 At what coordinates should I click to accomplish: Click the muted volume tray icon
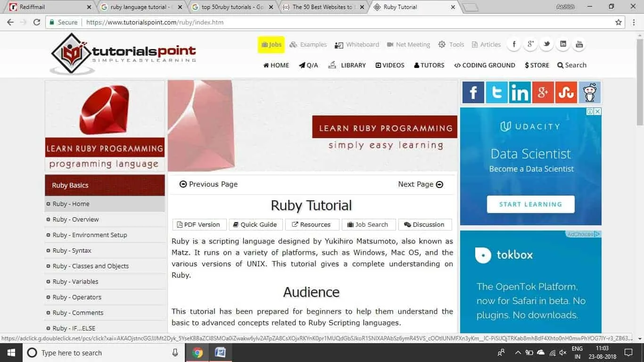(x=563, y=353)
